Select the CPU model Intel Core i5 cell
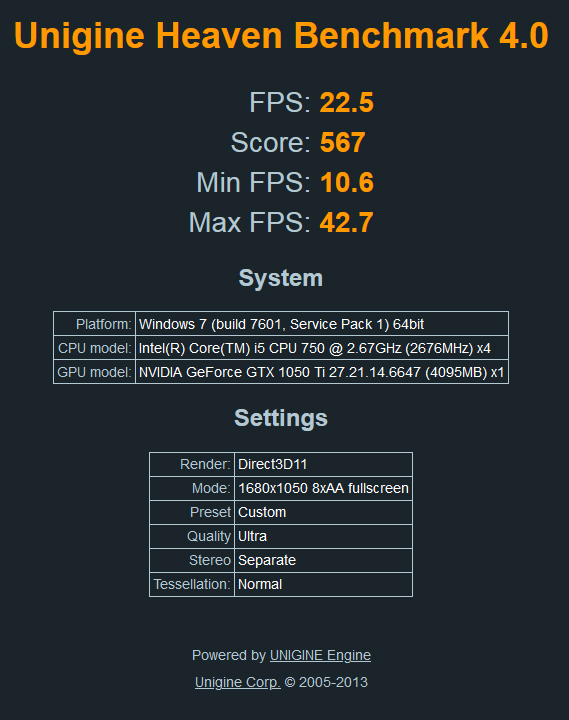569x720 pixels. pos(322,348)
